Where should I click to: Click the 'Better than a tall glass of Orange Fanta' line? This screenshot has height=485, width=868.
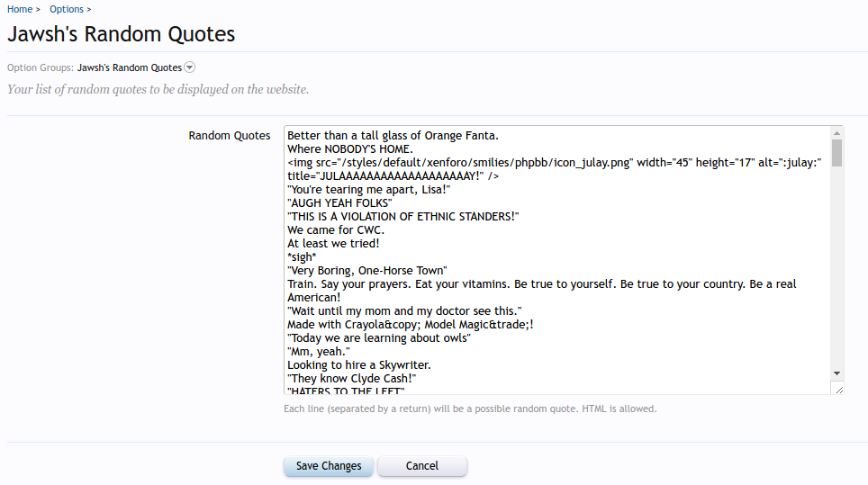pos(393,136)
